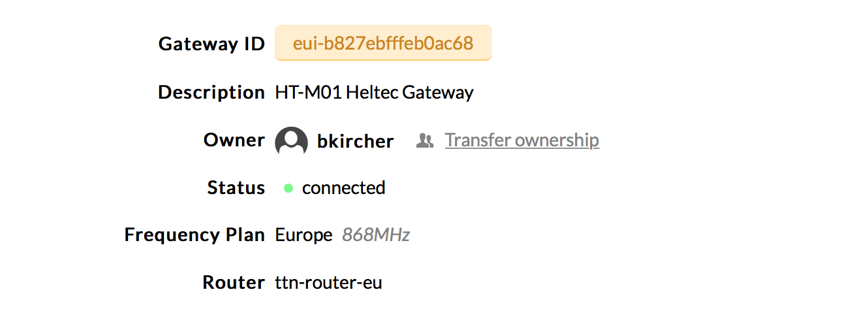Click the 868MHz frequency label
This screenshot has width=868, height=311.
pos(376,235)
